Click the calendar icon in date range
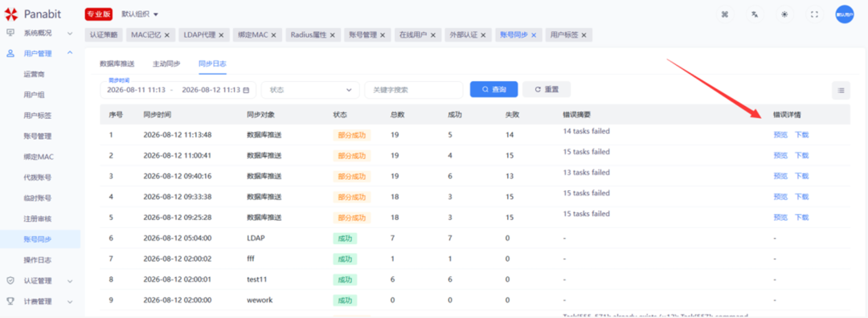 246,90
